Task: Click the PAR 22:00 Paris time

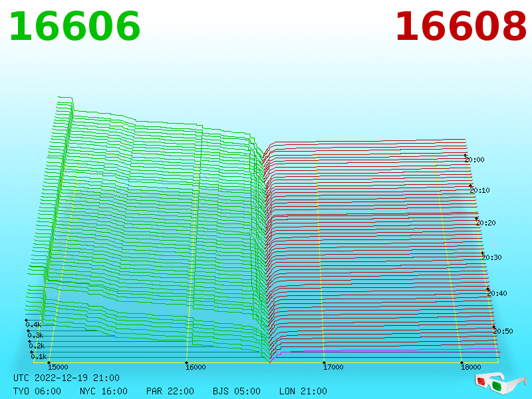Action: point(170,391)
